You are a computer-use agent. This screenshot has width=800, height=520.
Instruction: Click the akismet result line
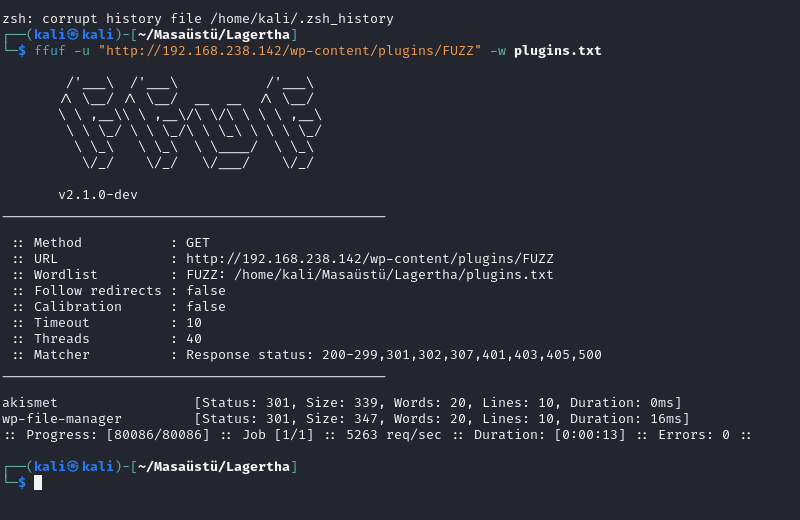tap(342, 403)
